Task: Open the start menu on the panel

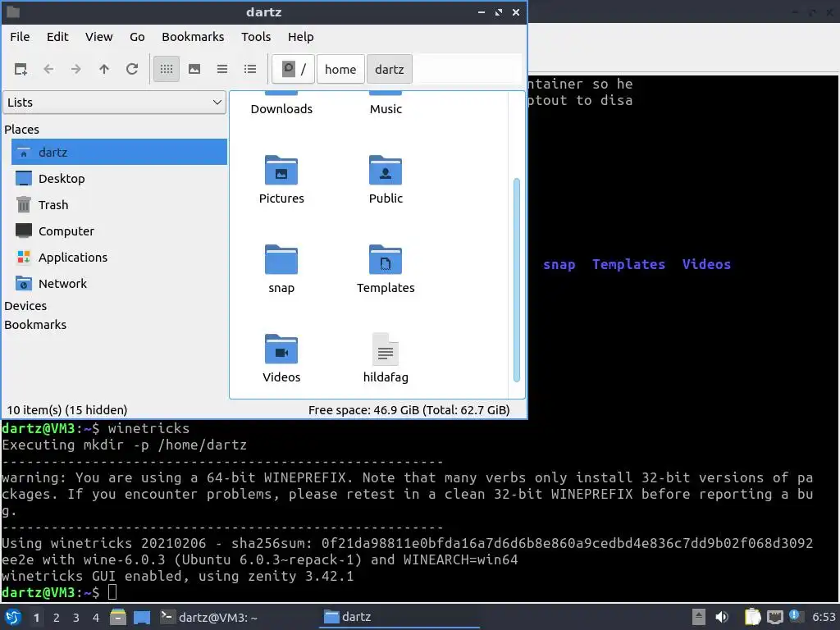Action: [13, 617]
